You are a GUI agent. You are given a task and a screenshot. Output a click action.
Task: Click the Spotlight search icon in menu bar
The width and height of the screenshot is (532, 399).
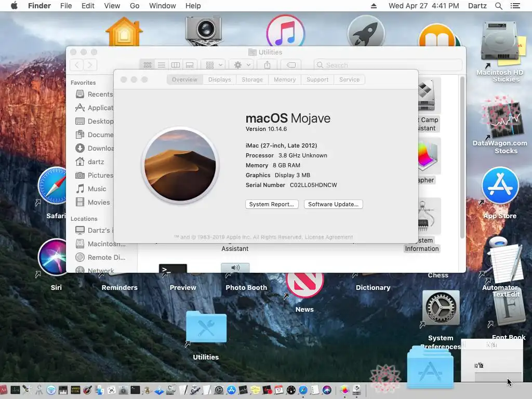click(498, 6)
